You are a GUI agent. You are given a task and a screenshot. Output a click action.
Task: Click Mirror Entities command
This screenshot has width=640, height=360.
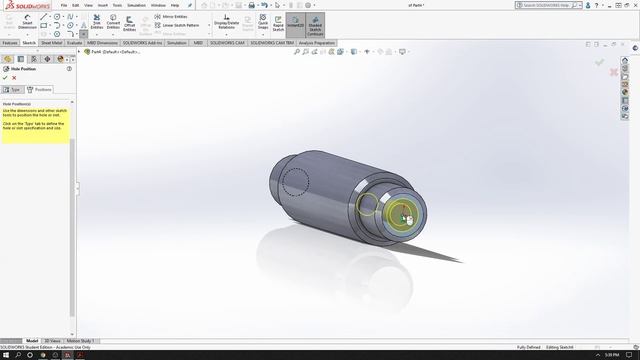click(171, 17)
